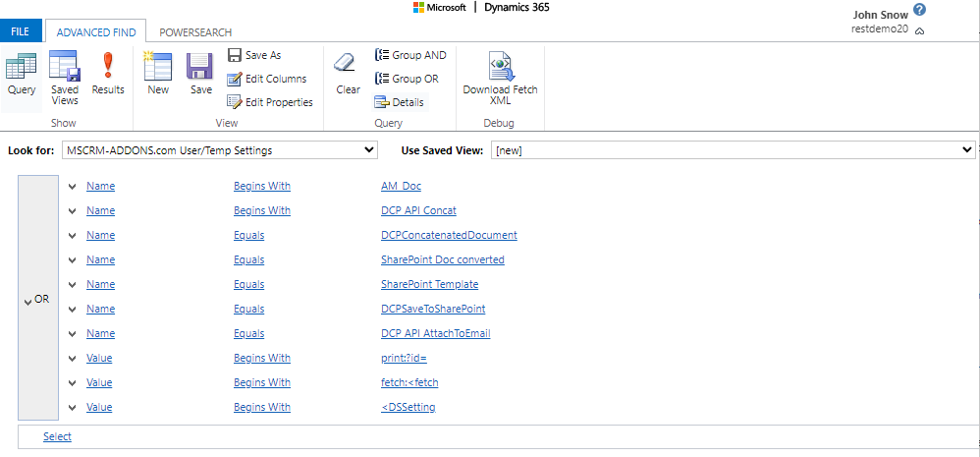The height and width of the screenshot is (457, 980).
Task: Edit the DCPSaveToSharePoint value
Action: pyautogui.click(x=433, y=309)
